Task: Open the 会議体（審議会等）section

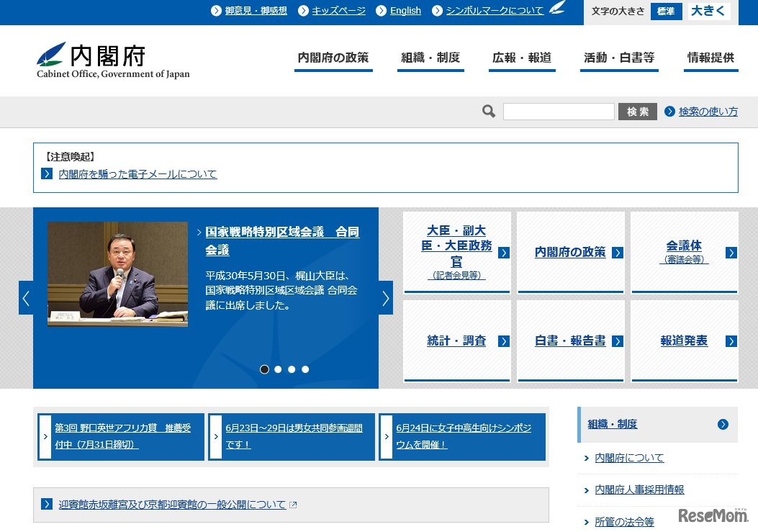Action: [x=685, y=251]
